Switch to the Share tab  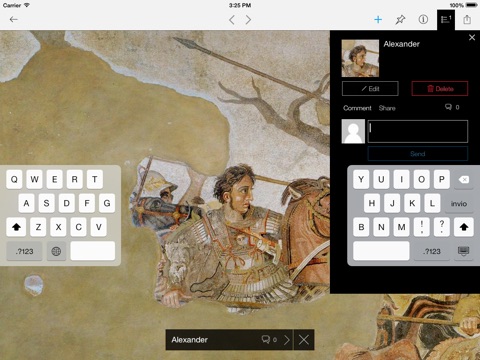click(387, 108)
